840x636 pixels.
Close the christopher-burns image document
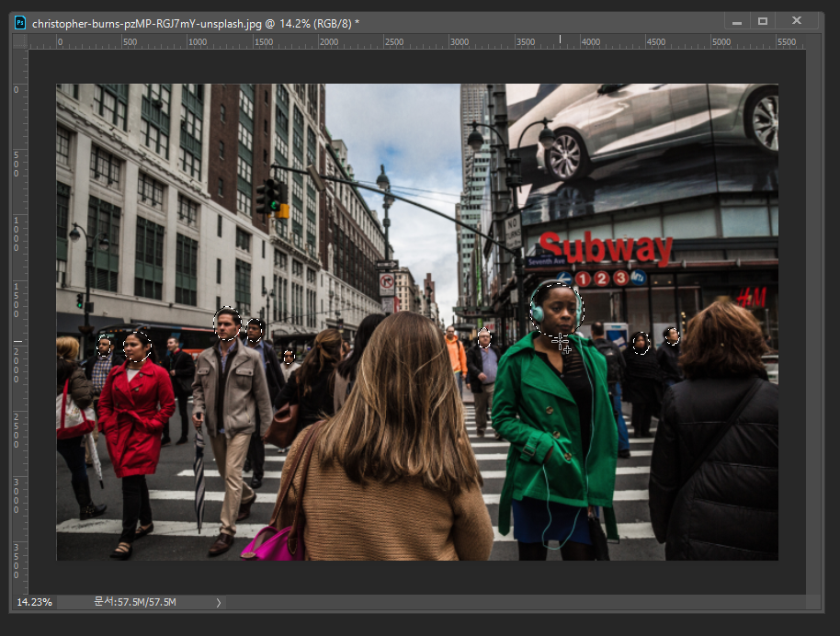point(797,21)
